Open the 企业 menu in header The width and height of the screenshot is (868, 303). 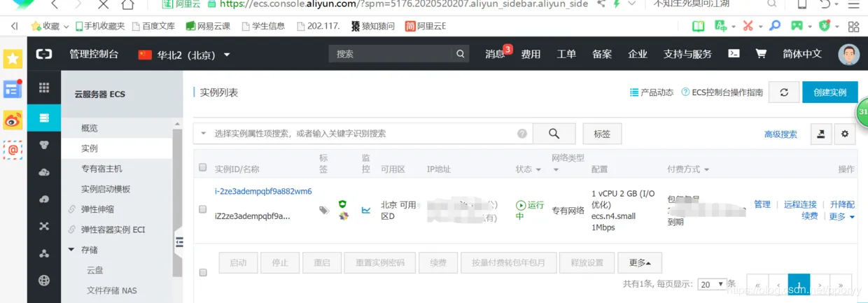[638, 54]
